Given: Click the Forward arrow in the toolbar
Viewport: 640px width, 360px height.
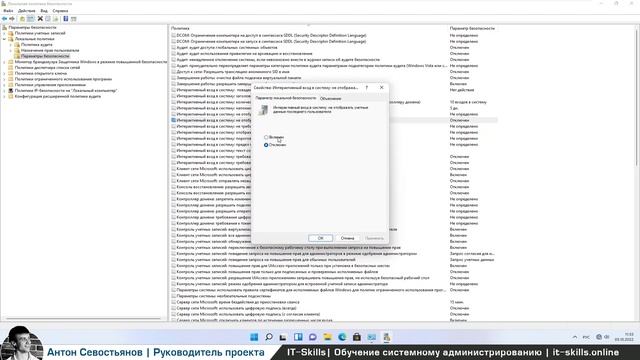Looking at the screenshot, I should [x=12, y=19].
